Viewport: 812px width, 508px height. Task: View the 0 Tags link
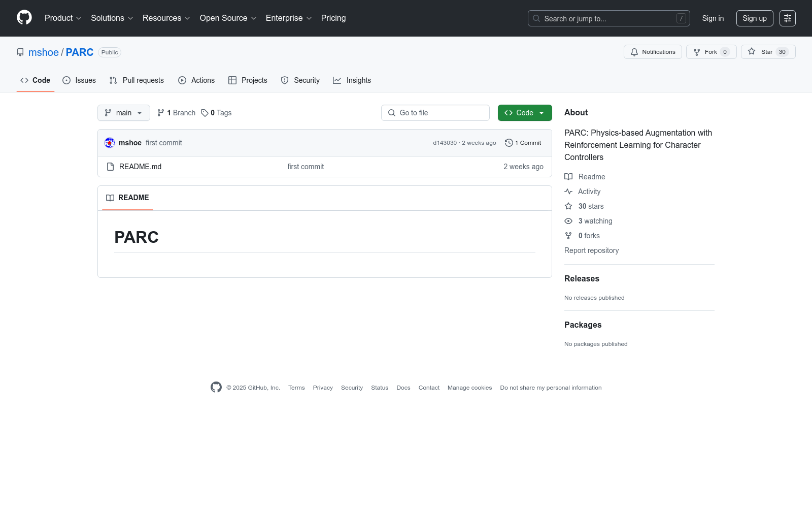[x=216, y=113]
